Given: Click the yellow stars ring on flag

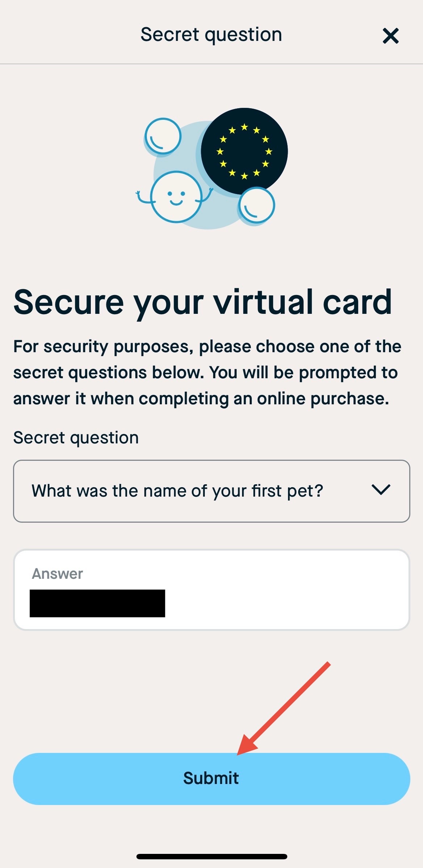Looking at the screenshot, I should click(x=244, y=151).
